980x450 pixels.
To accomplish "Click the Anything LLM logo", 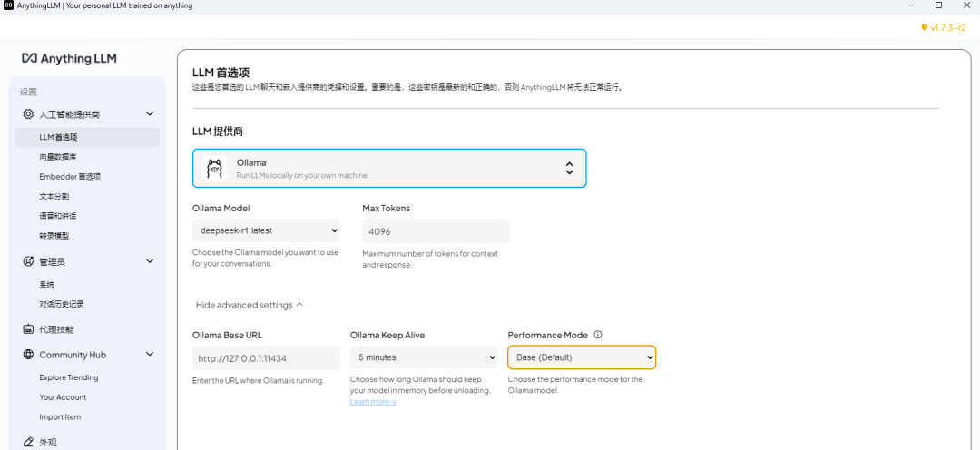I will [69, 58].
